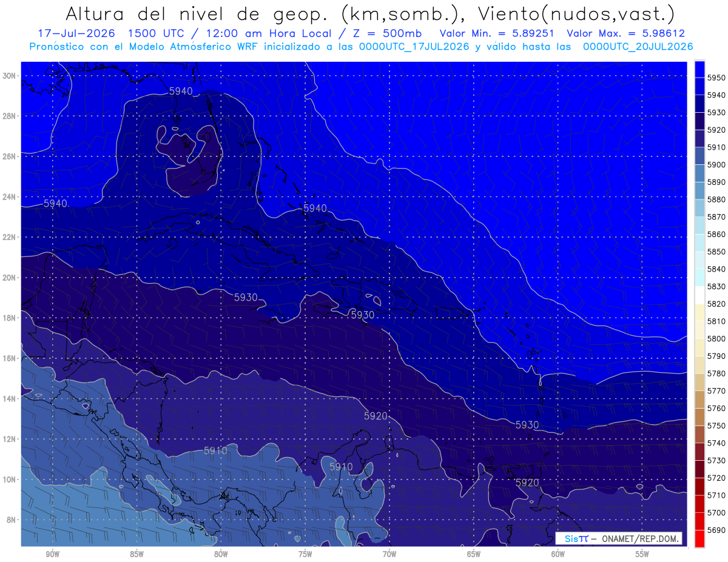Click the legend value 5880
The width and height of the screenshot is (728, 562).
click(716, 199)
